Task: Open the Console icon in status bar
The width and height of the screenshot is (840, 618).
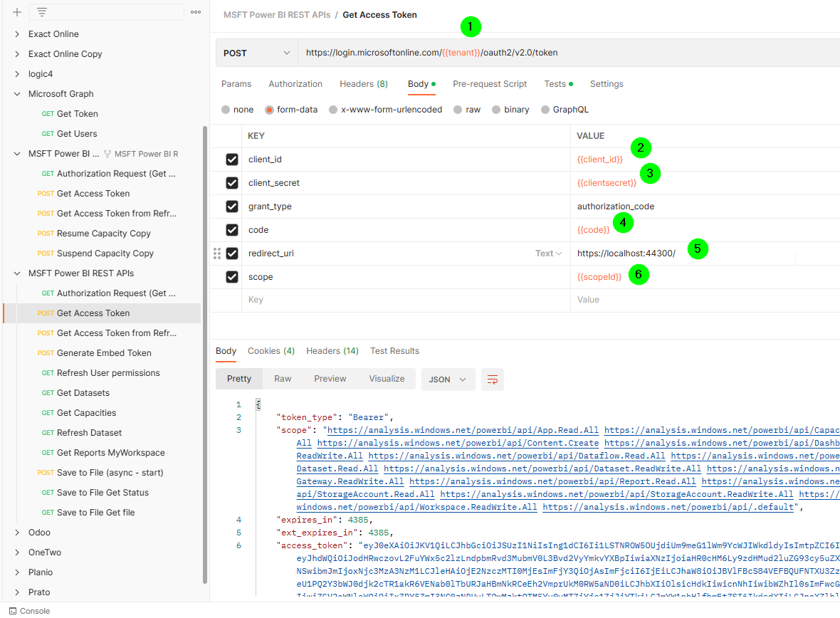Action: point(13,611)
